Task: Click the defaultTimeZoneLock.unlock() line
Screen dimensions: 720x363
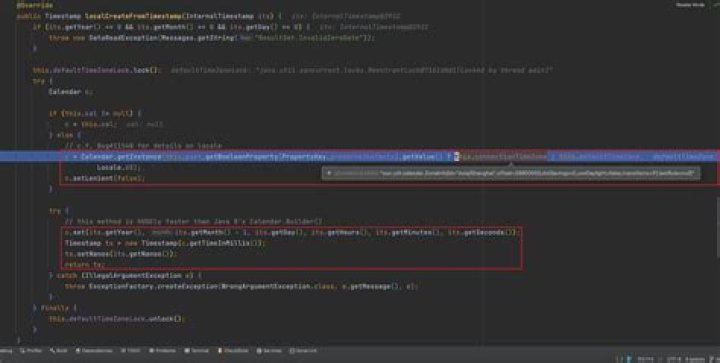Action: [116, 318]
